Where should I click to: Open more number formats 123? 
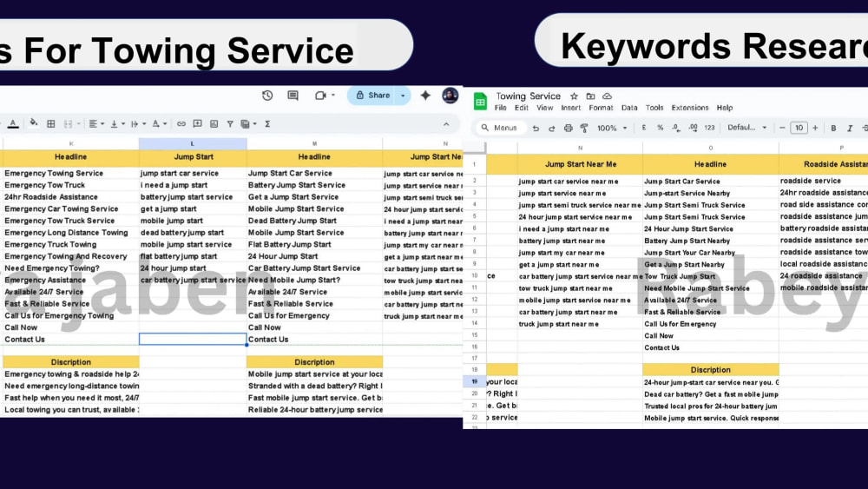pyautogui.click(x=709, y=128)
